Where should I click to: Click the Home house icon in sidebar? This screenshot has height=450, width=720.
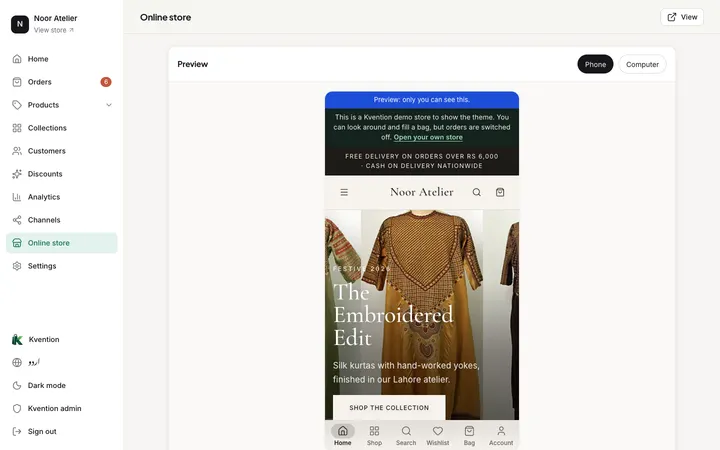pos(17,59)
